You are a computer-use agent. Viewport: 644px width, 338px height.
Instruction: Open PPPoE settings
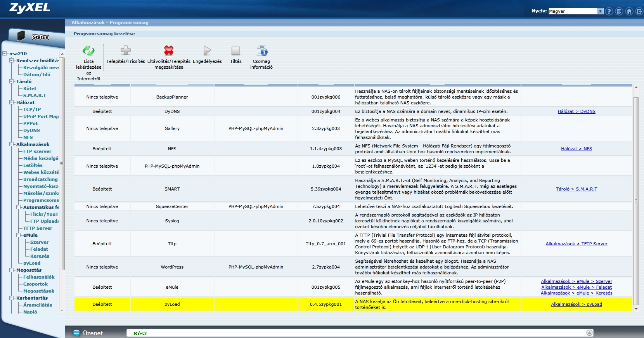[31, 123]
